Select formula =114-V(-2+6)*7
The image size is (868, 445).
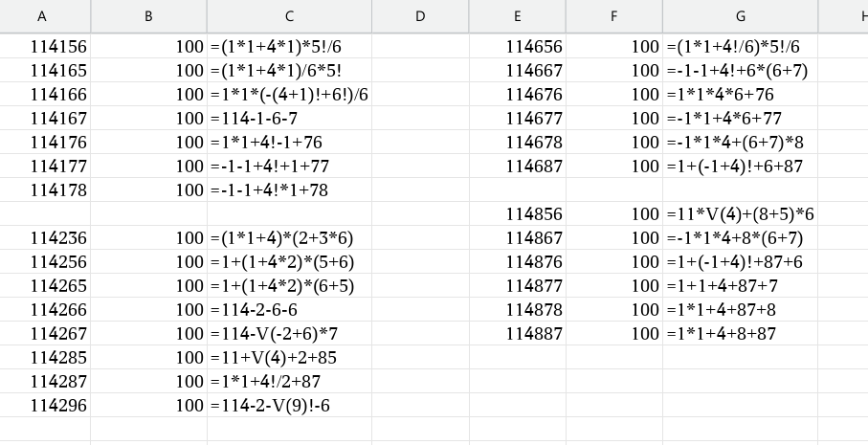point(289,334)
